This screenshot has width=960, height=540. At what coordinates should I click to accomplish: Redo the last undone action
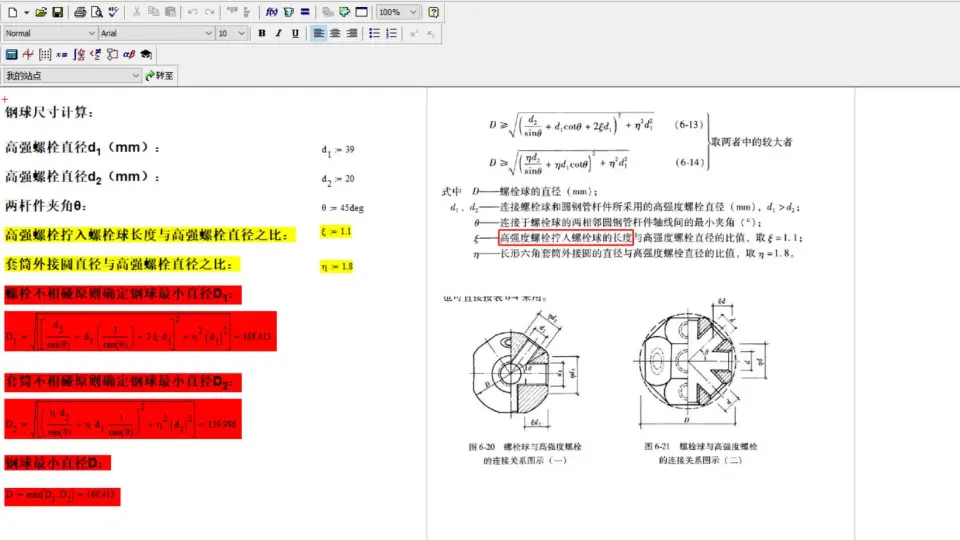point(210,12)
